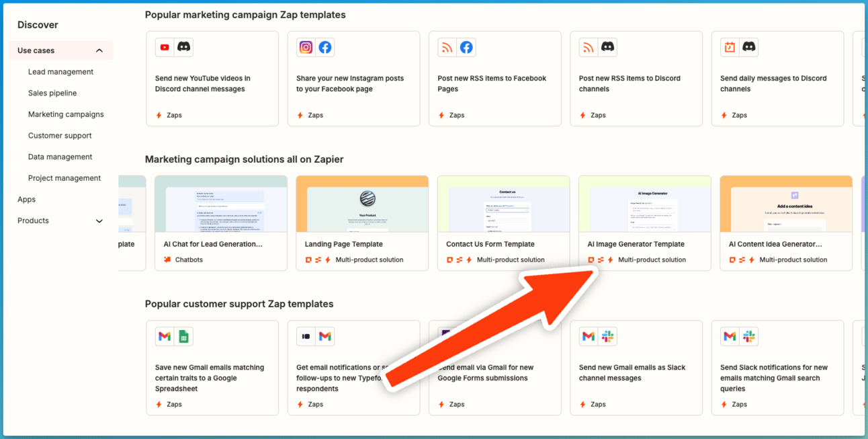Click Typeform icon on email notifications card
The width and height of the screenshot is (868, 439).
(306, 336)
